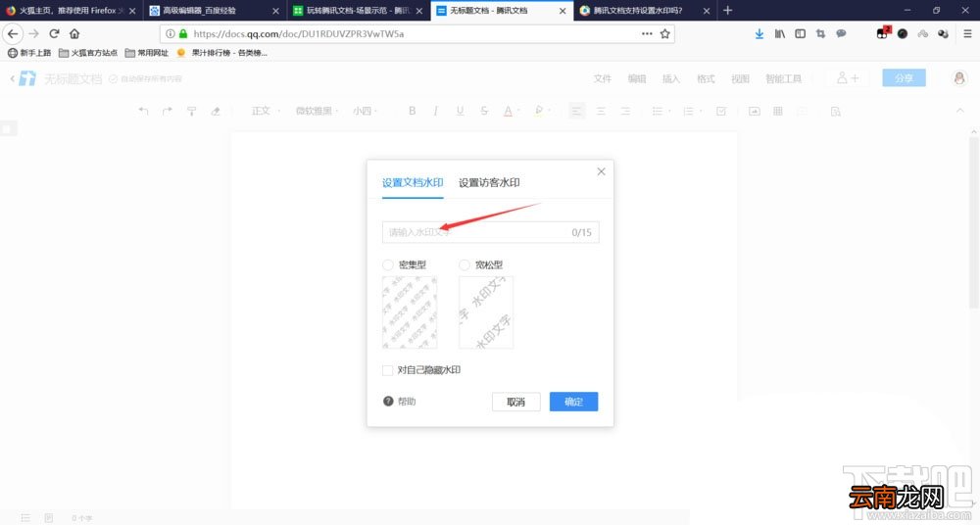
Task: Click the chat bubble icon in browser toolbar
Action: (841, 33)
